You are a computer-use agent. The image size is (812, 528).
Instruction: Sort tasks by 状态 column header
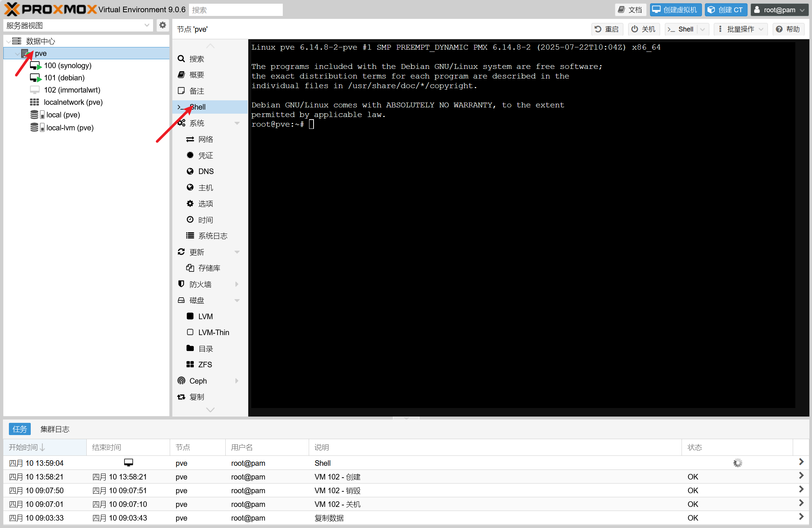[x=737, y=447]
